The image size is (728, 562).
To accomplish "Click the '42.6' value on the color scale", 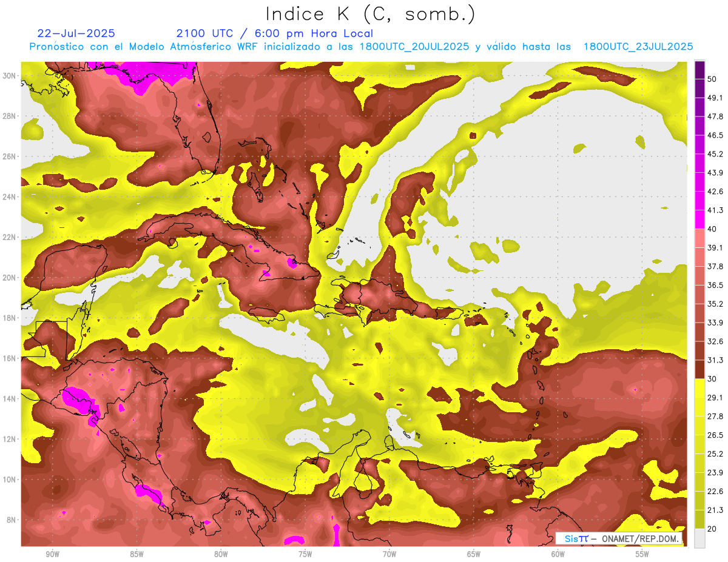I will 716,192.
